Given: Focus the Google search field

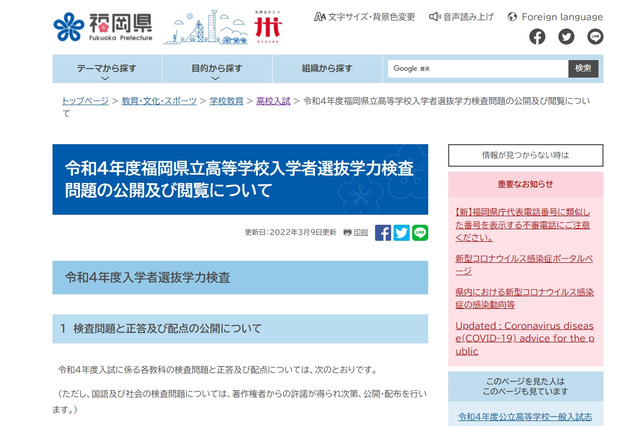Looking at the screenshot, I should tap(478, 69).
